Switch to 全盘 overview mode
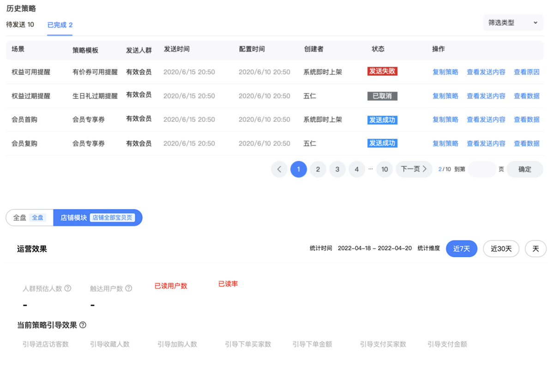 (x=29, y=217)
